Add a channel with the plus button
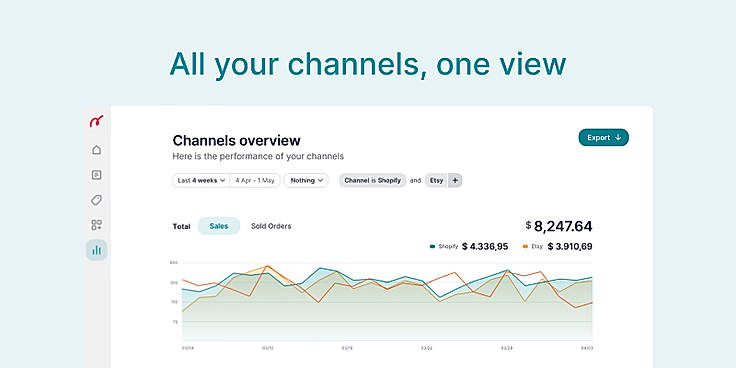Image resolution: width=736 pixels, height=368 pixels. pyautogui.click(x=455, y=180)
